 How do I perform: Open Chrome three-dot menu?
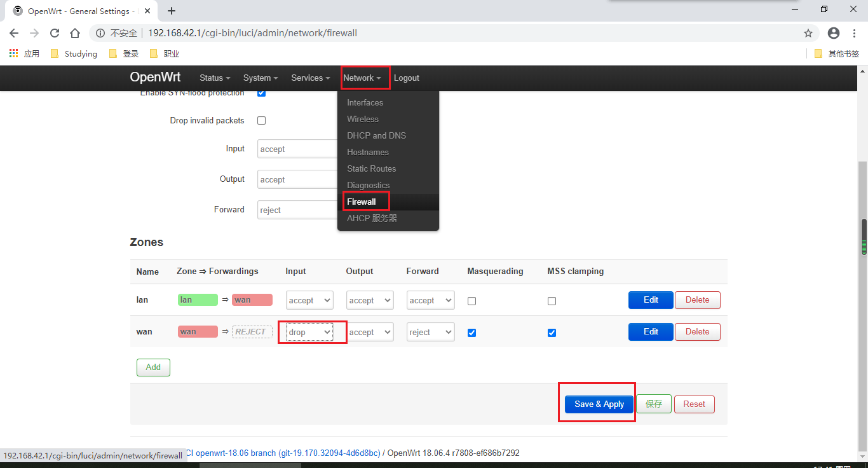pos(855,33)
